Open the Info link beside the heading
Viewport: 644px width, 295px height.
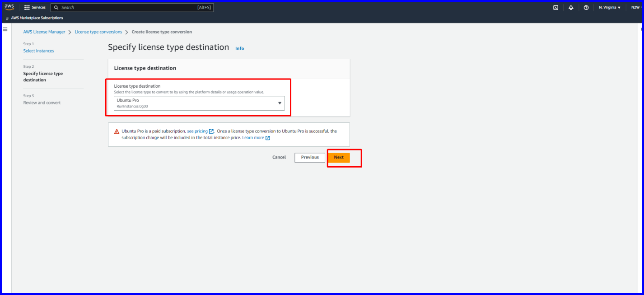(x=239, y=48)
